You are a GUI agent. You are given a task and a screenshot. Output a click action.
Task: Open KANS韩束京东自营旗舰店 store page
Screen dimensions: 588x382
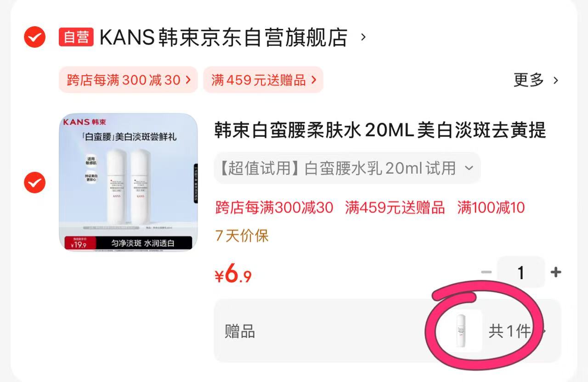223,37
